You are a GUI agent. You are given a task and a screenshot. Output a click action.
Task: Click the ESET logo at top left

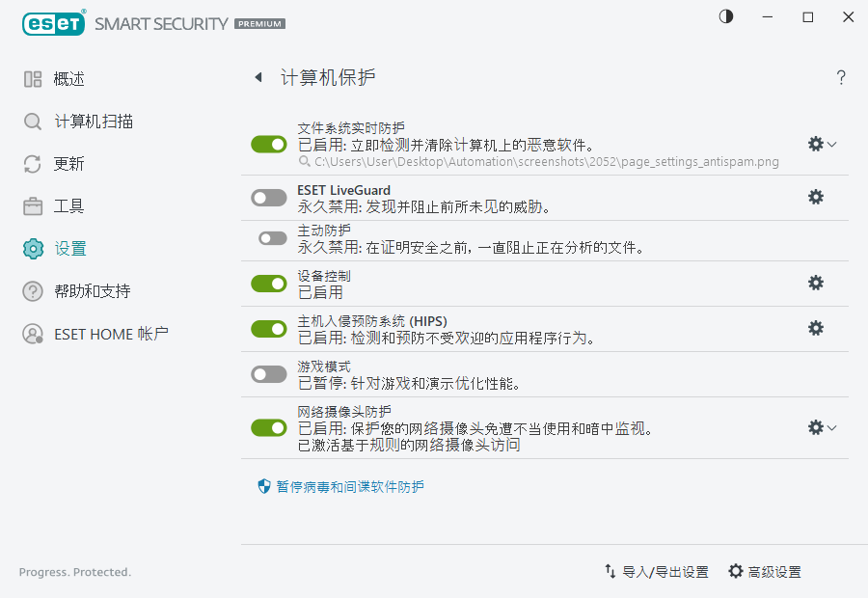(53, 23)
